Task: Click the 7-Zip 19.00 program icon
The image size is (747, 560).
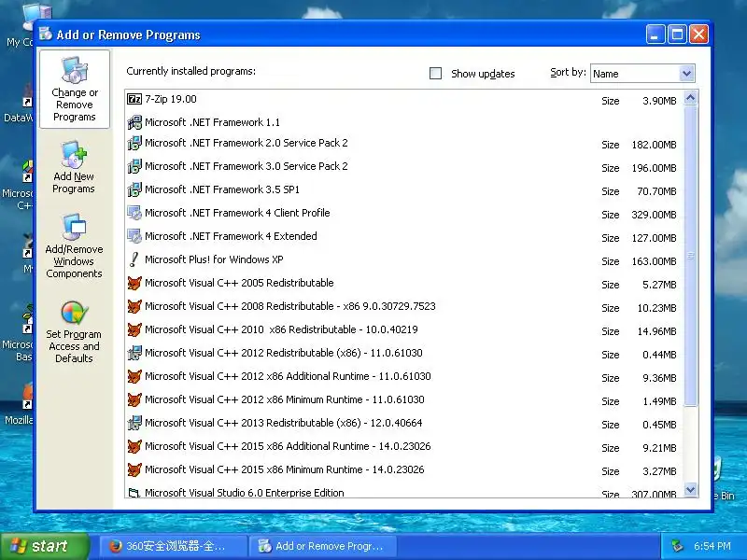Action: click(x=134, y=99)
